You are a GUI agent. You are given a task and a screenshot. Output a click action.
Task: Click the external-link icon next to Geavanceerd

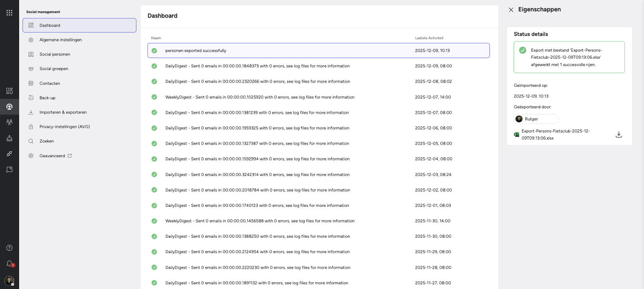pyautogui.click(x=70, y=156)
